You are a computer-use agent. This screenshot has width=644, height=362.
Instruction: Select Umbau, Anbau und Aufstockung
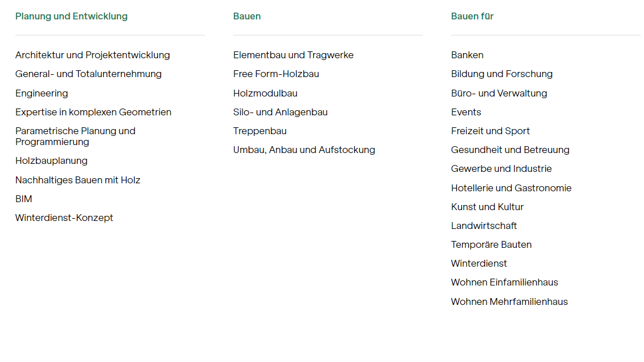click(304, 150)
